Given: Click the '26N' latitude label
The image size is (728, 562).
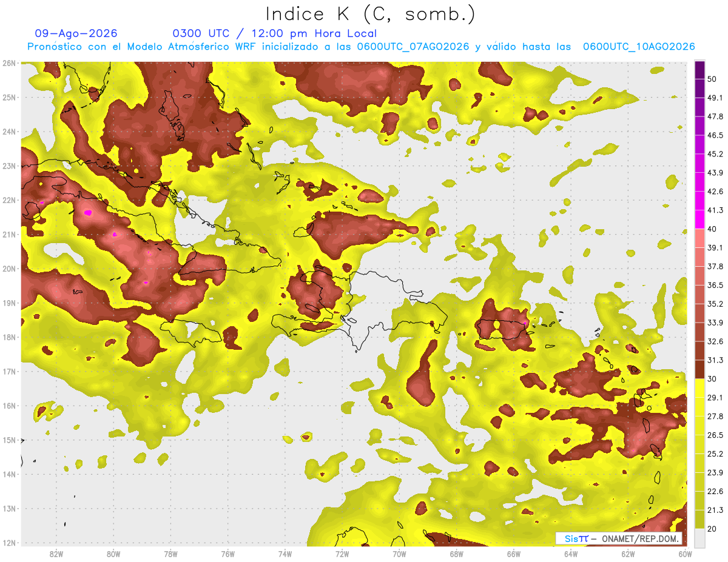Looking at the screenshot, I should click(x=9, y=62).
